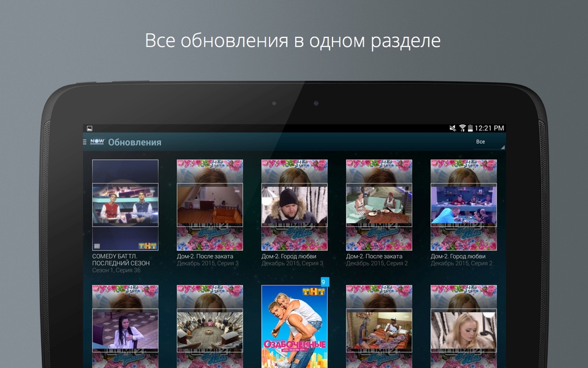Tap 'Декабрь 2015, Серия 3' under Город любви
This screenshot has height=368, width=588.
[x=292, y=263]
